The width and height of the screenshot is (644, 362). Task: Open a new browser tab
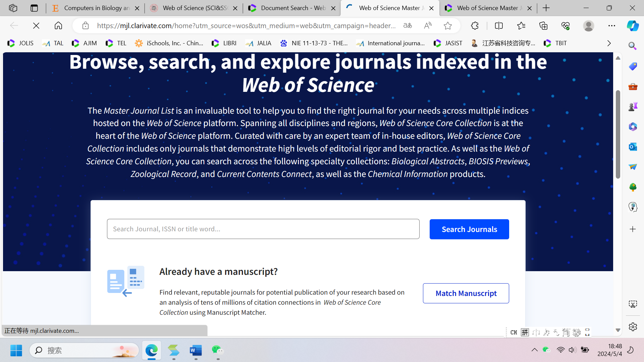click(546, 8)
